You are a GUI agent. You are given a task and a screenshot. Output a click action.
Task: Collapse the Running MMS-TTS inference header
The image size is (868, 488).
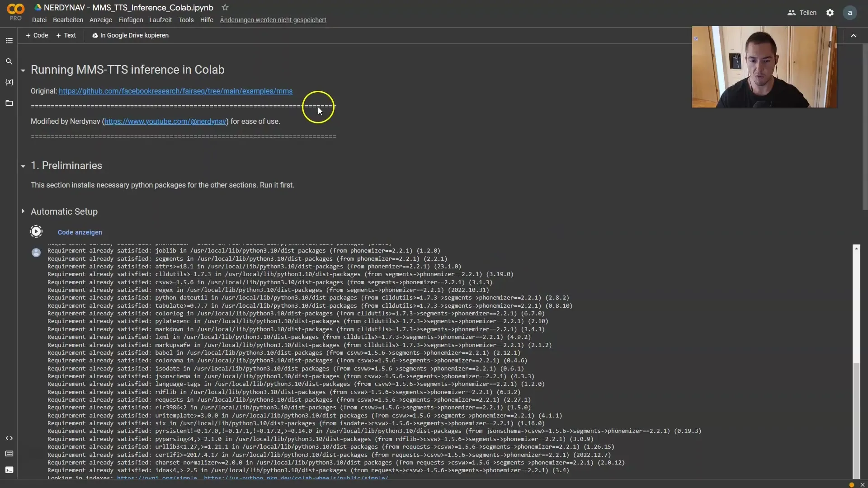pyautogui.click(x=23, y=70)
